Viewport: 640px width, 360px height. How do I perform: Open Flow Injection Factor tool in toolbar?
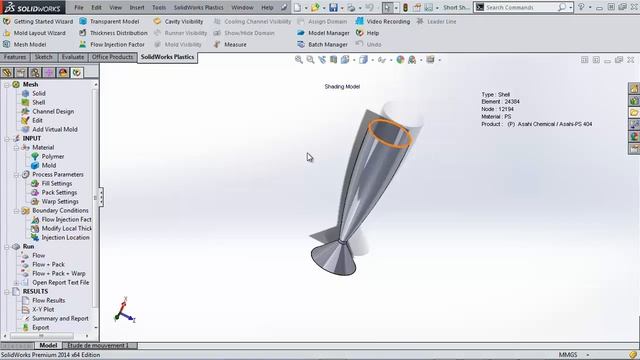112,44
